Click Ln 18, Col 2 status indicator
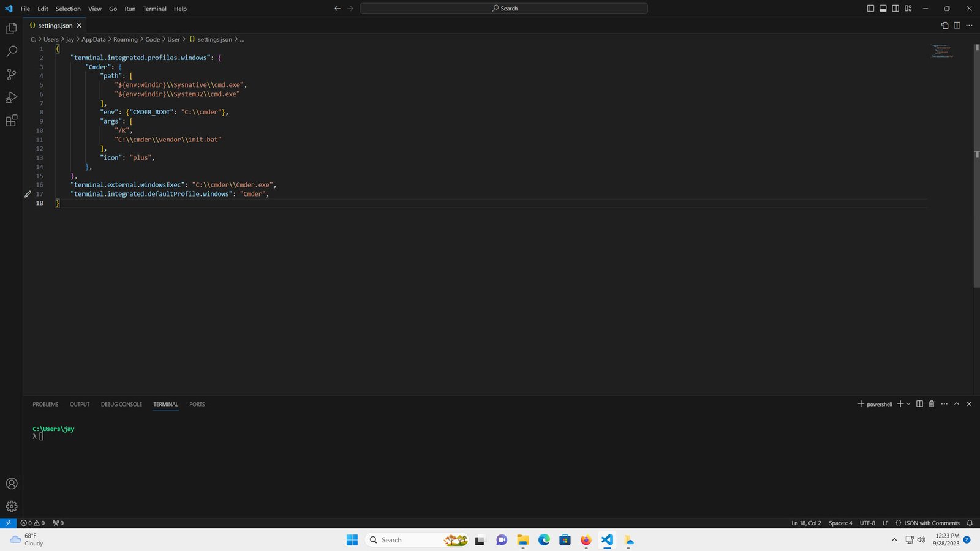980x551 pixels. pos(806,523)
